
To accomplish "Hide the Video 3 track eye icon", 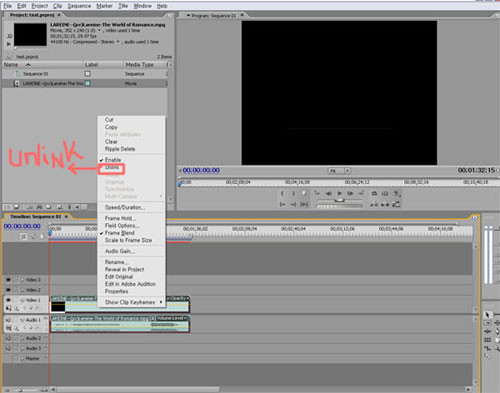I will [x=8, y=280].
